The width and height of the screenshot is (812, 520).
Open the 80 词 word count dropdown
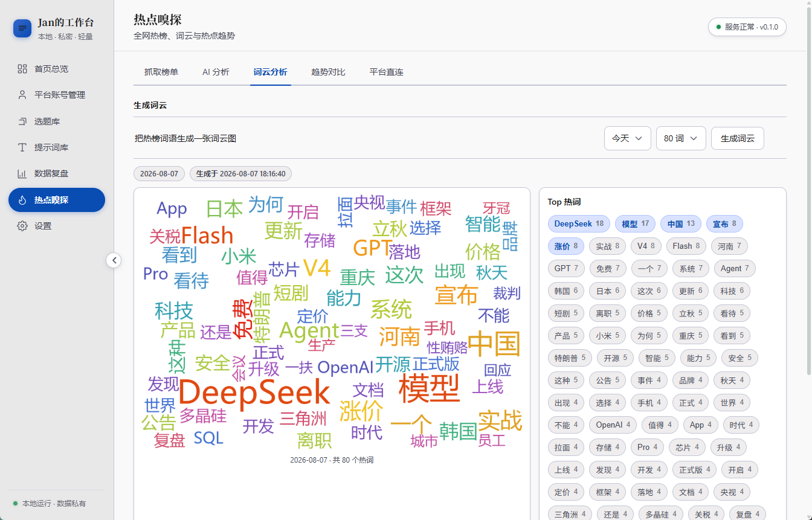tap(681, 138)
